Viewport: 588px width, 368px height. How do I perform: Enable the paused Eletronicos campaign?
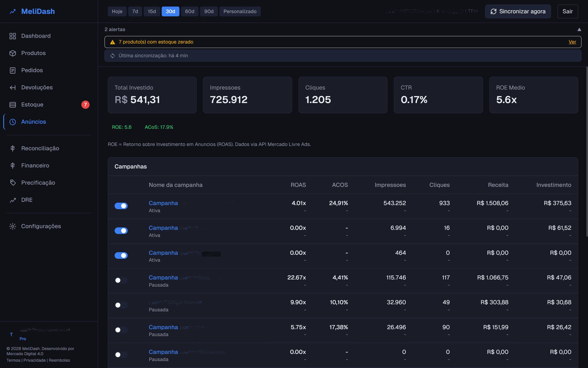(x=121, y=280)
